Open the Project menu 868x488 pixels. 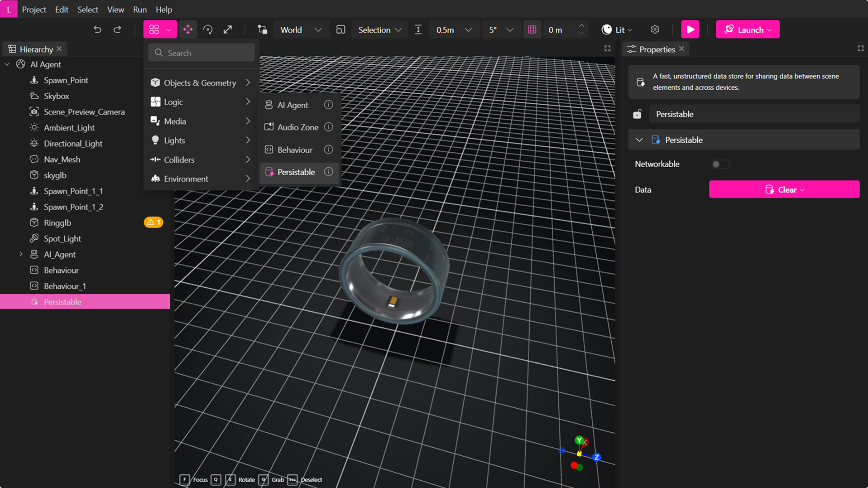(34, 9)
